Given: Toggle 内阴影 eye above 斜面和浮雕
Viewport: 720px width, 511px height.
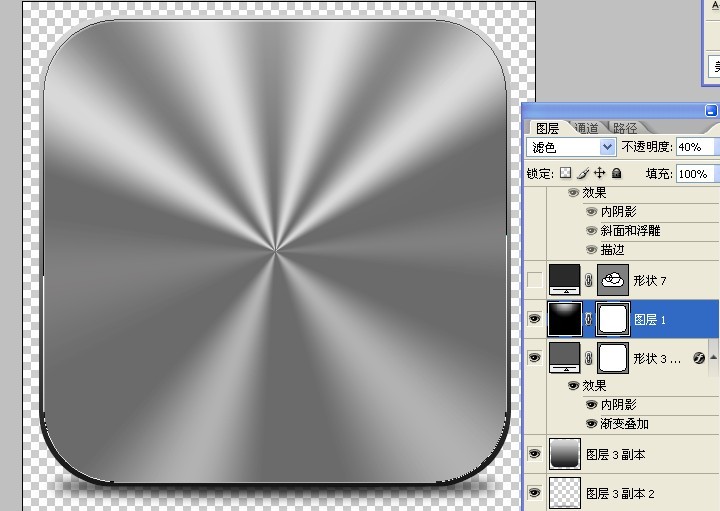Looking at the screenshot, I should point(591,211).
